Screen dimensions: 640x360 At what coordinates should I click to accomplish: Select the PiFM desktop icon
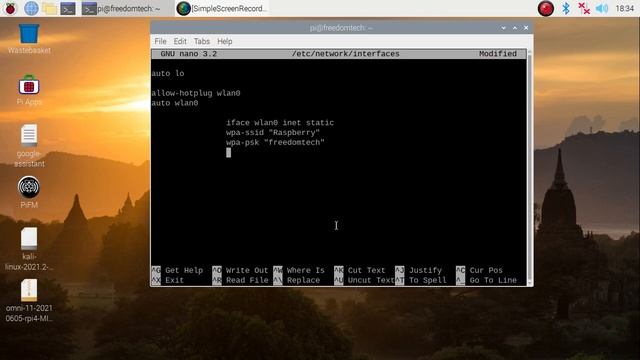click(x=29, y=192)
